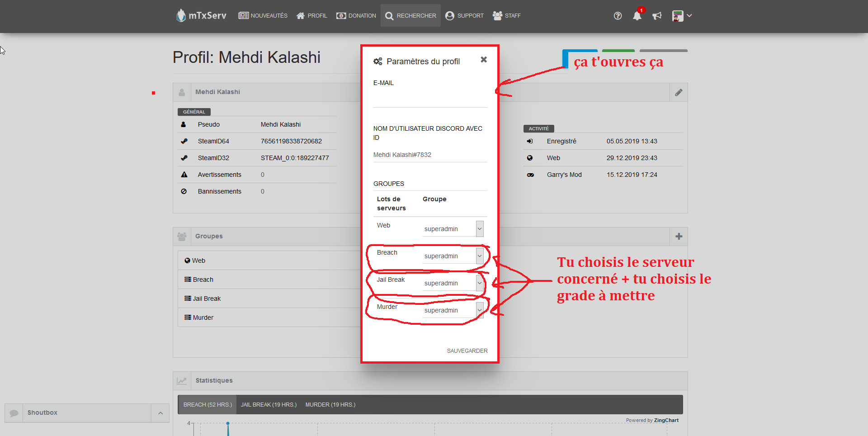
Task: Click the Pseudo user icon
Action: (x=184, y=124)
